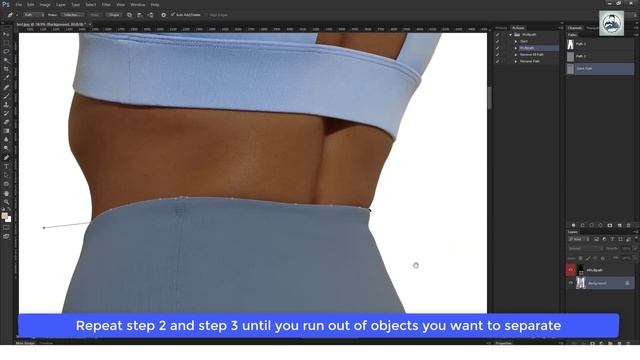
Task: Toggle visibility of the red-marked Multipath layer
Action: (571, 270)
